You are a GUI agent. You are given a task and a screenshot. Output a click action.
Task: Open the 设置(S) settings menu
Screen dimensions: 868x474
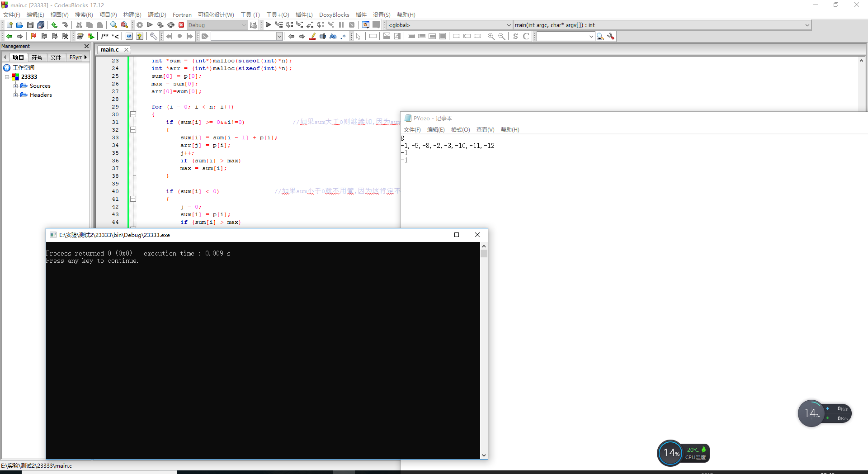pyautogui.click(x=382, y=15)
